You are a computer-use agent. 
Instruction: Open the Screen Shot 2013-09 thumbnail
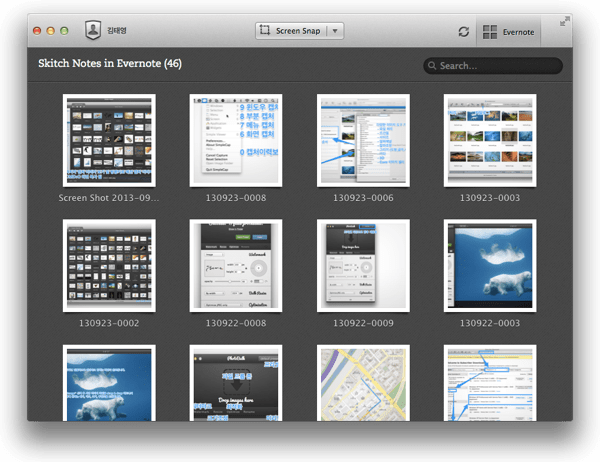[x=108, y=140]
